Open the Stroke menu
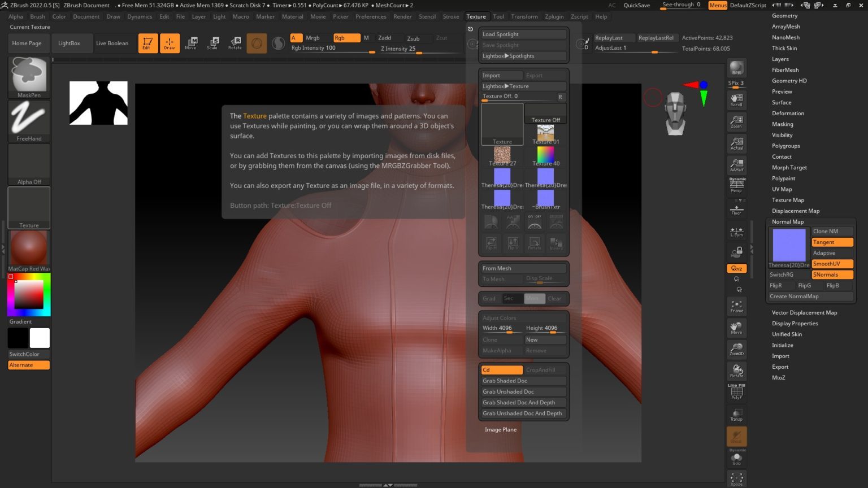Viewport: 868px width, 488px height. pos(450,16)
